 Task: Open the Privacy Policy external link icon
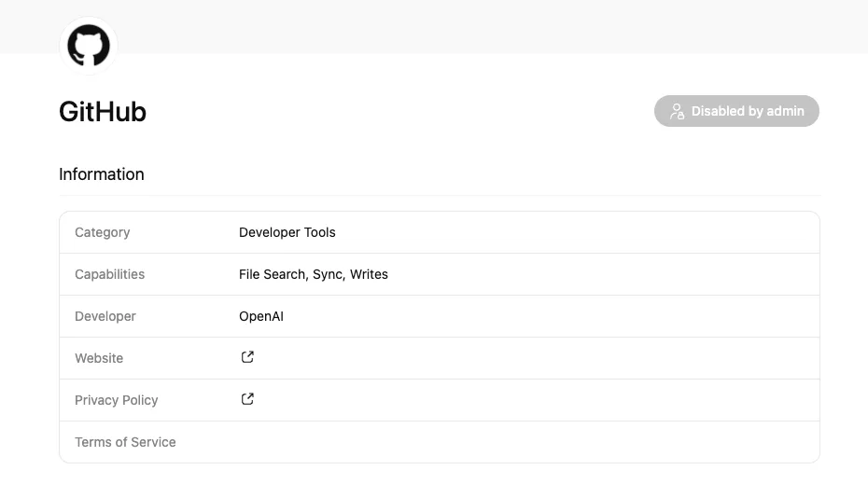click(247, 399)
